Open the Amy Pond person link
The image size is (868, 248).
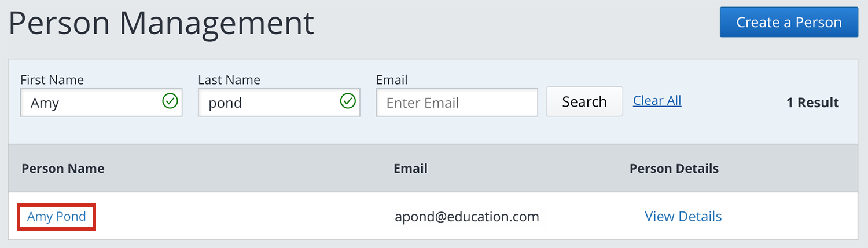click(x=56, y=217)
